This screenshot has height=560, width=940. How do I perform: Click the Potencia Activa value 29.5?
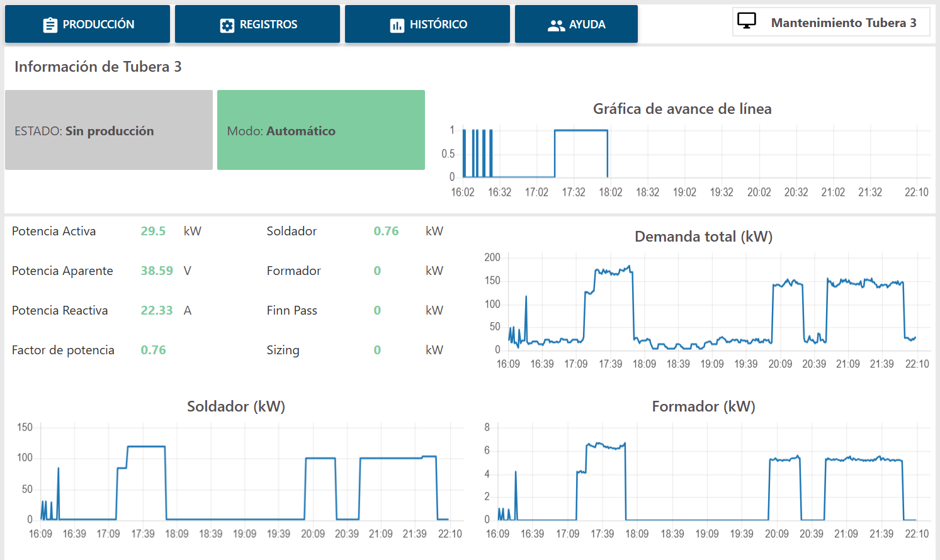click(153, 231)
